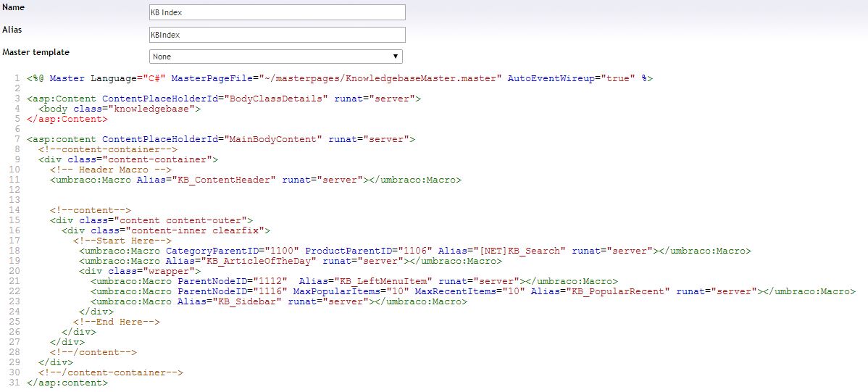Click the div class "content content-outer" line
The image size is (868, 392).
pyautogui.click(x=151, y=220)
